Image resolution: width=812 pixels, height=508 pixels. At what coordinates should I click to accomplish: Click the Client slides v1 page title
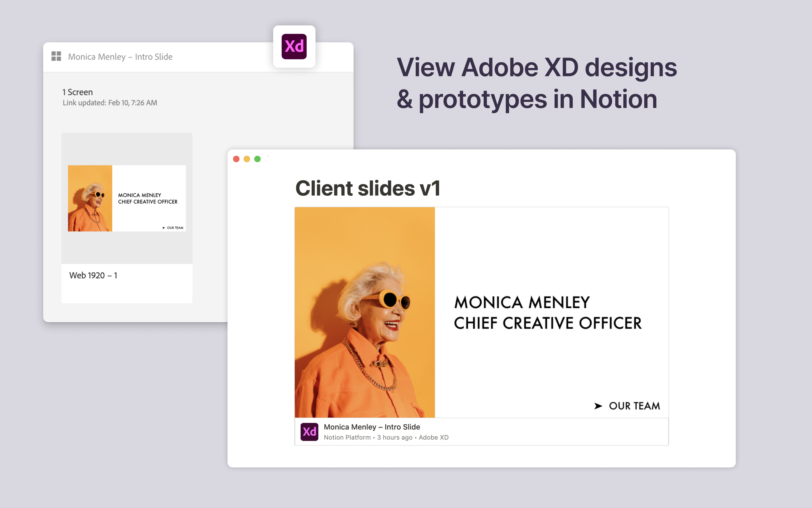point(368,188)
